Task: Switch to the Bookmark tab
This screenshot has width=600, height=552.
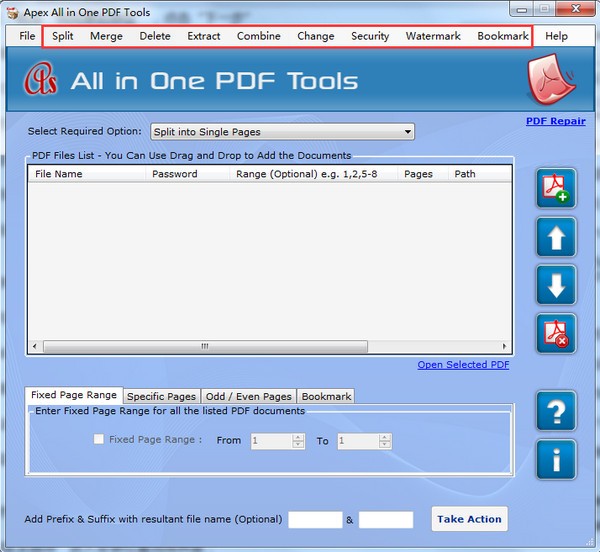Action: click(326, 396)
